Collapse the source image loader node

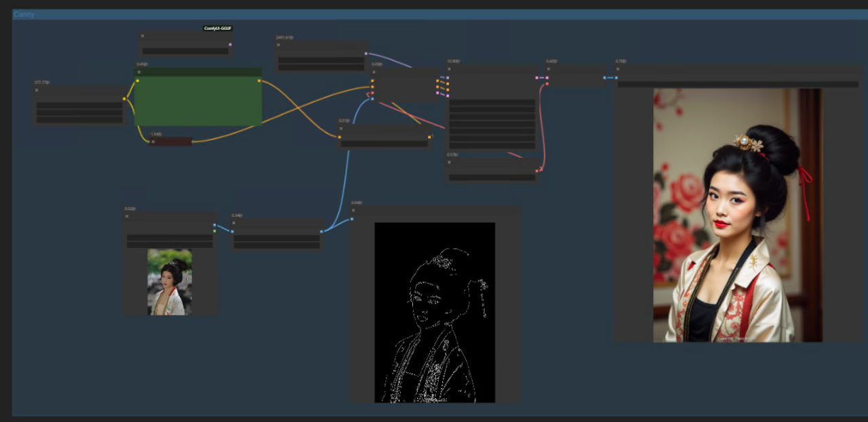pos(127,216)
